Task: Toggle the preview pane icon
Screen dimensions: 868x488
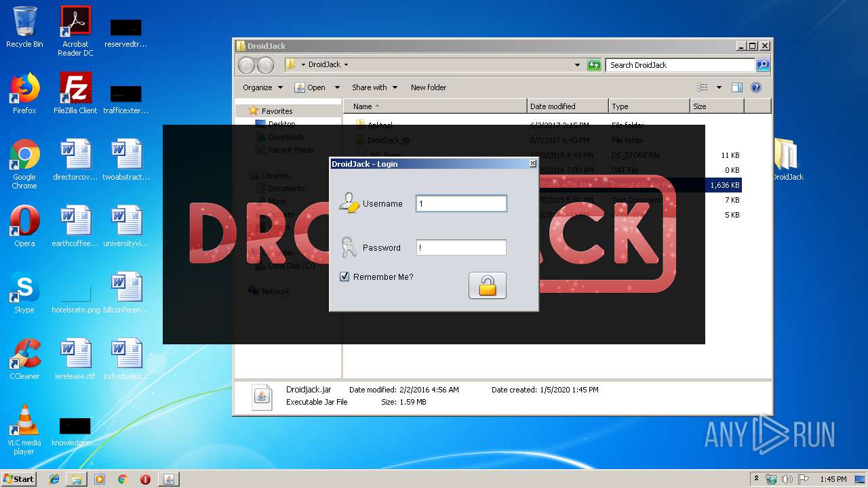Action: coord(737,87)
